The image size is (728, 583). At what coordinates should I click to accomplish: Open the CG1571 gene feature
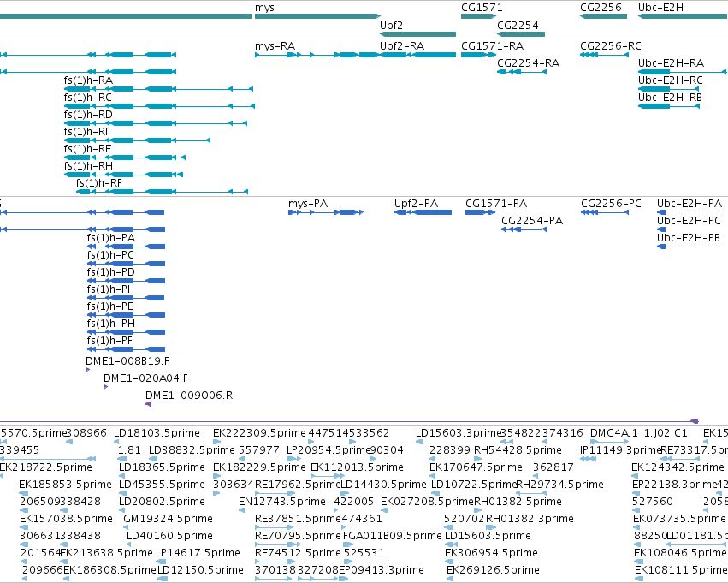coord(479,16)
